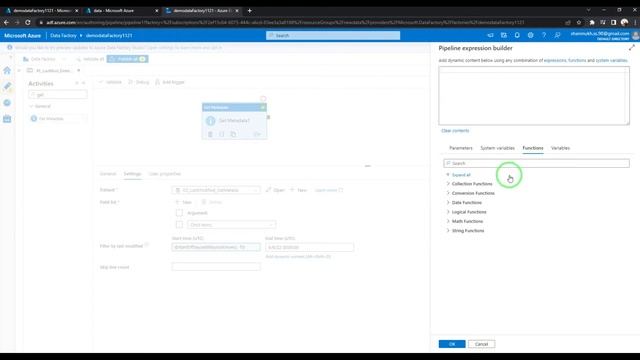Clone the Get Metadata1 activity via copy icon
The width and height of the screenshot is (640, 360).
tap(233, 134)
